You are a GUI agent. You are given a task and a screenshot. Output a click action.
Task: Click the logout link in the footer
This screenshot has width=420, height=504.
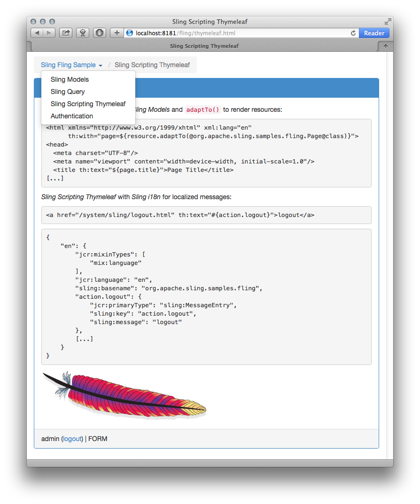point(72,439)
